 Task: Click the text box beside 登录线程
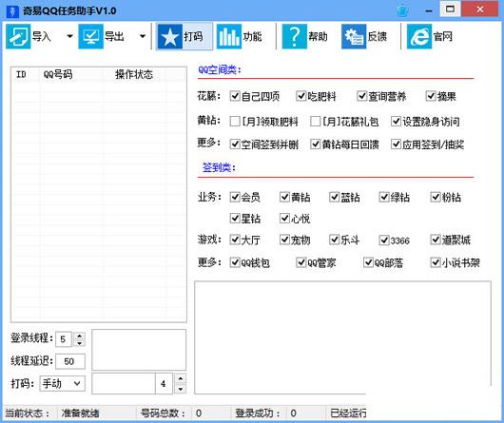(x=139, y=350)
